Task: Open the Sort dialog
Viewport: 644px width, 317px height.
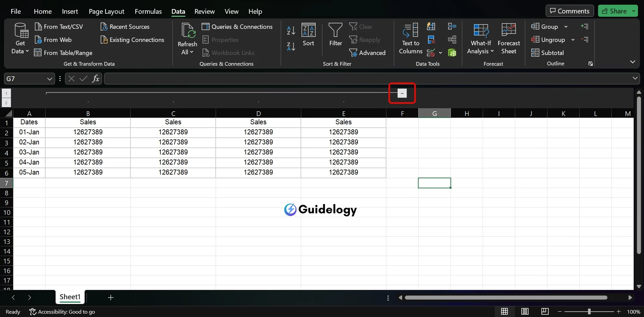Action: click(308, 35)
